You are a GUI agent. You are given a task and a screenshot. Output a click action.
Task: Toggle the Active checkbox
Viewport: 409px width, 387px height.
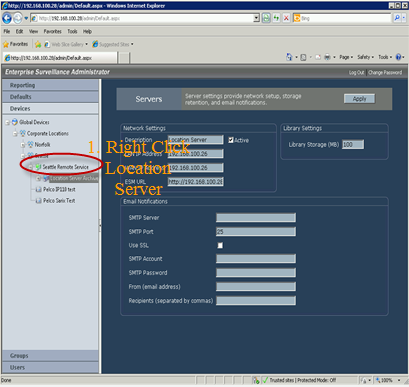[x=231, y=140]
